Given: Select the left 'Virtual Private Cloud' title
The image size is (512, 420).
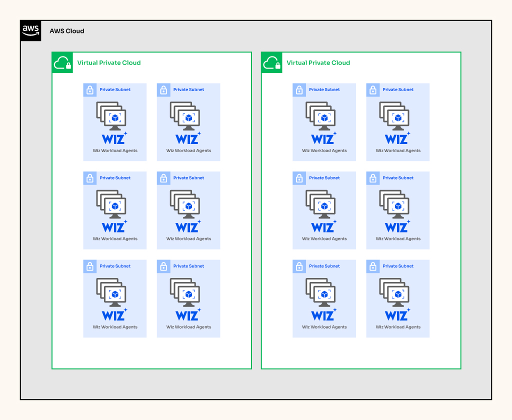Looking at the screenshot, I should point(109,62).
